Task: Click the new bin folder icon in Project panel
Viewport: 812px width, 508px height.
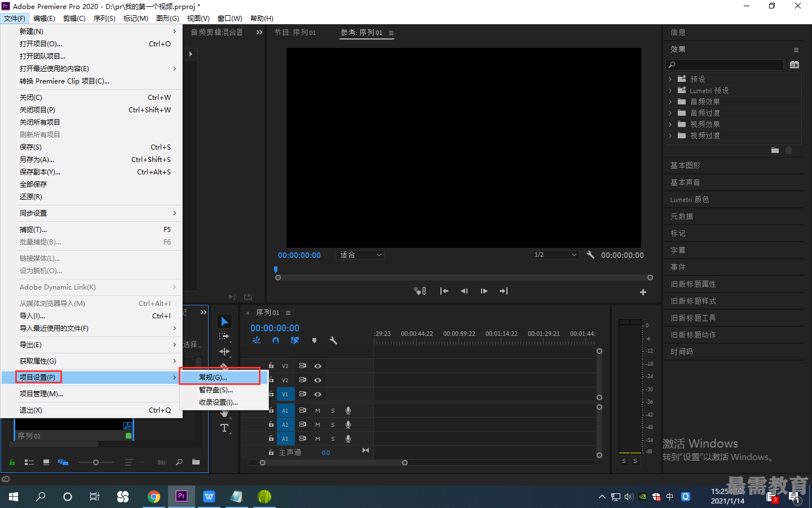Action: [196, 462]
